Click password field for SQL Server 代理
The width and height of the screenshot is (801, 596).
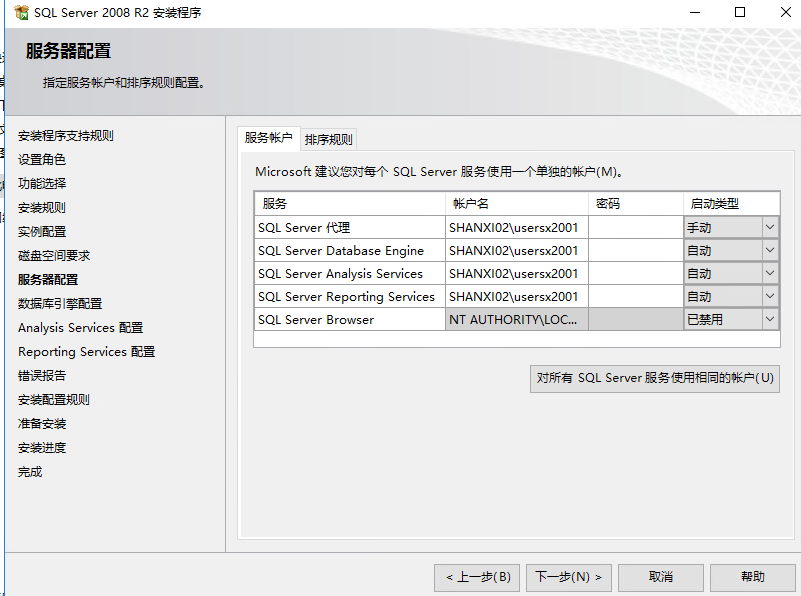pos(635,227)
